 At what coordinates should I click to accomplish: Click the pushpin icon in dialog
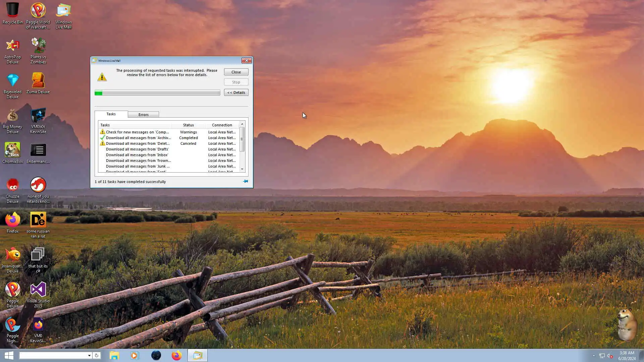246,181
